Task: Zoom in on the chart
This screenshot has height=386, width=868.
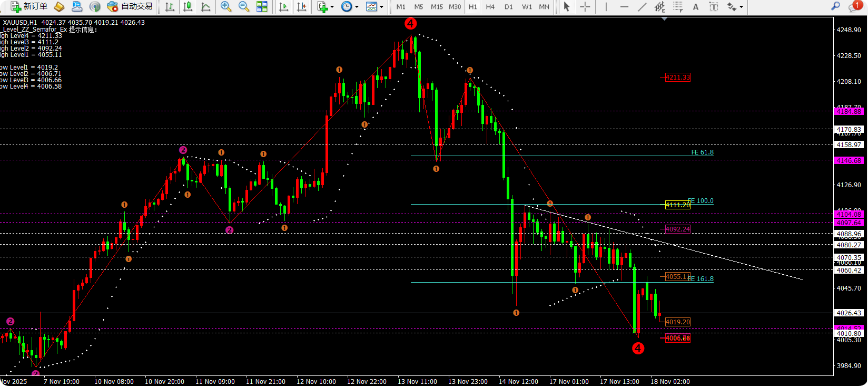Action: pyautogui.click(x=226, y=7)
